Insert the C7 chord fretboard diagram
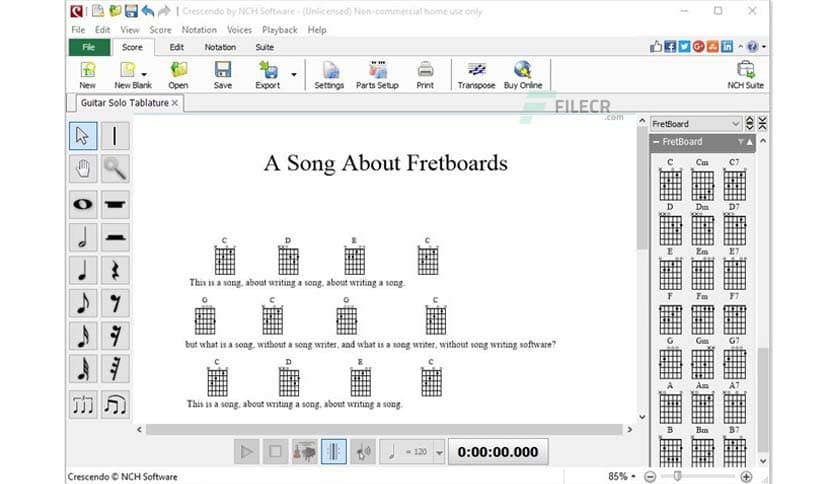This screenshot has height=484, width=836. coord(734,181)
